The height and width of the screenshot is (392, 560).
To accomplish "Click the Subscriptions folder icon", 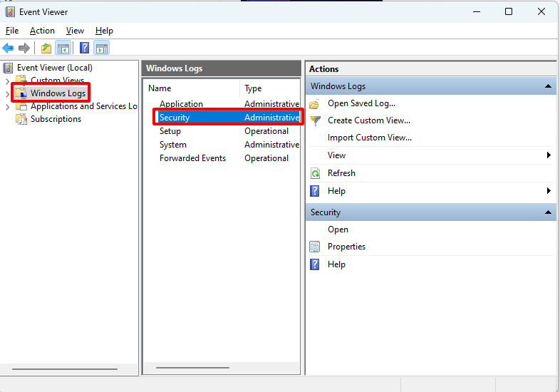I will tap(21, 119).
